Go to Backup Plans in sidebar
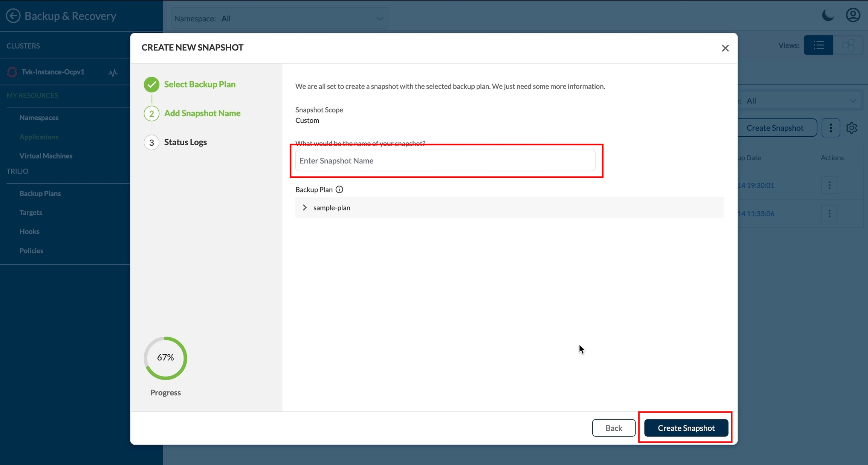 40,194
